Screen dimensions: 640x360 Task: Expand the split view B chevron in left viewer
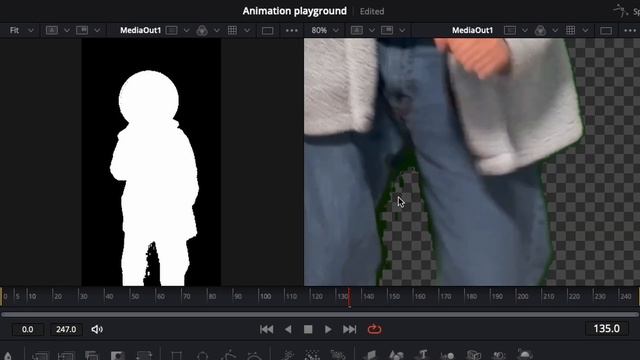point(97,30)
